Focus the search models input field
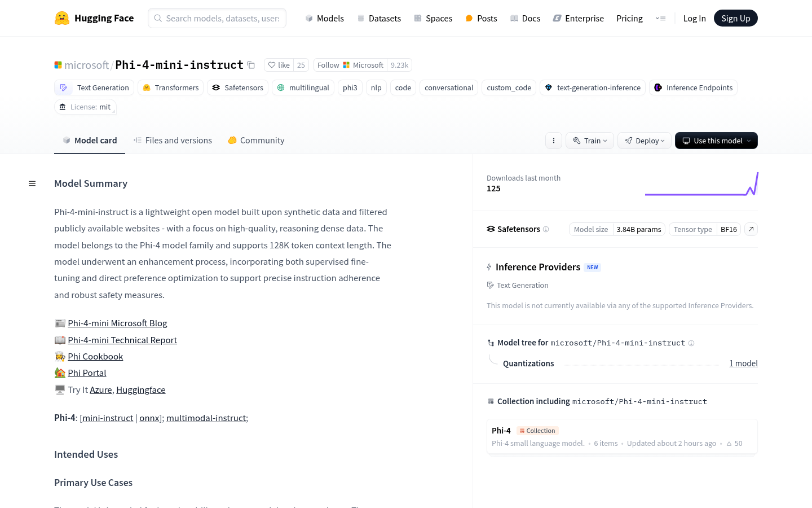 click(x=217, y=18)
